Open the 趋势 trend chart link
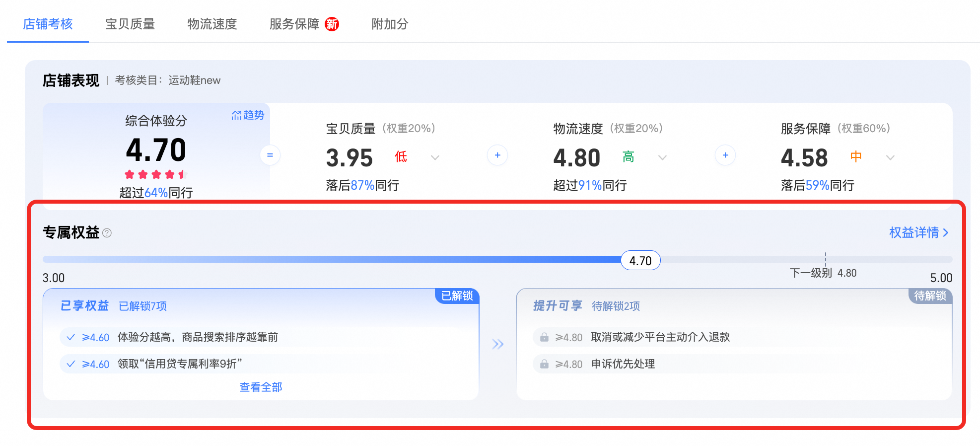Viewport: 980px width, 446px height. [248, 115]
